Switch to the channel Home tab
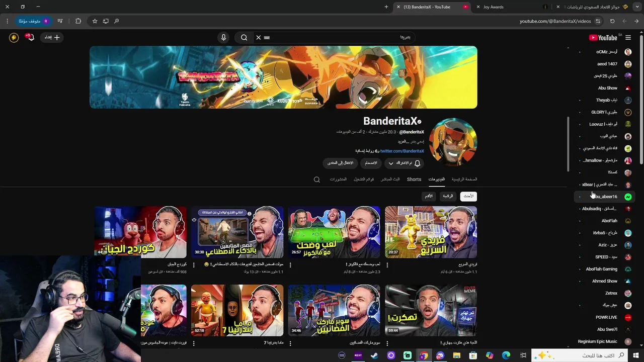644x362 pixels. click(x=464, y=179)
